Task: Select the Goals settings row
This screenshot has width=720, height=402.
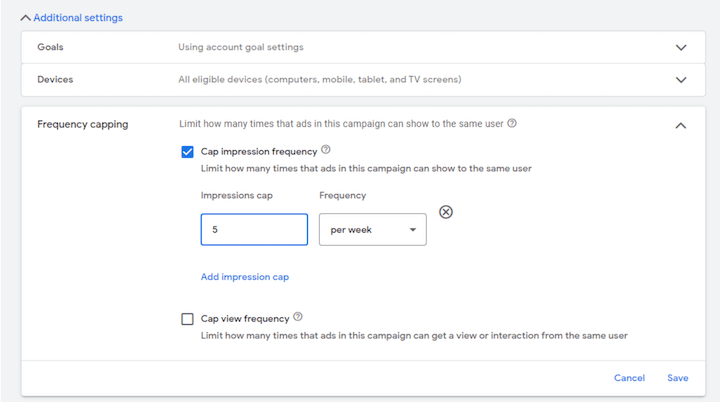Action: coord(363,47)
